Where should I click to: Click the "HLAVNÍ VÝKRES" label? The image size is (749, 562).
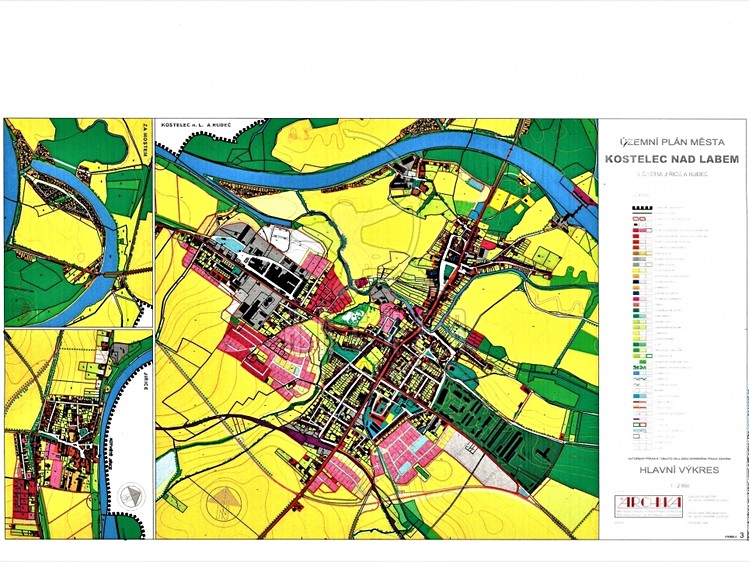[679, 470]
